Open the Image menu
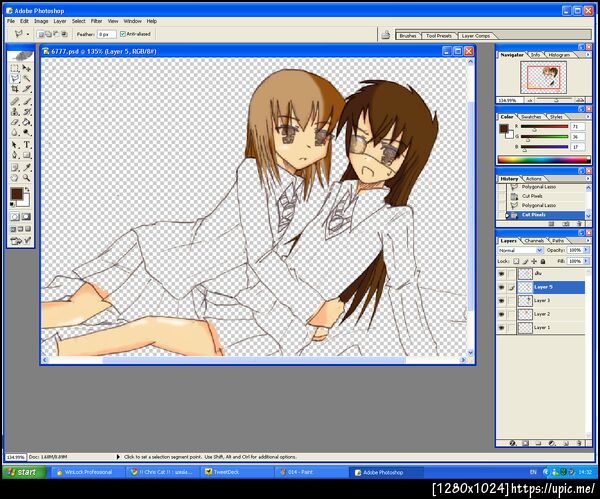This screenshot has width=600, height=499. (x=41, y=21)
